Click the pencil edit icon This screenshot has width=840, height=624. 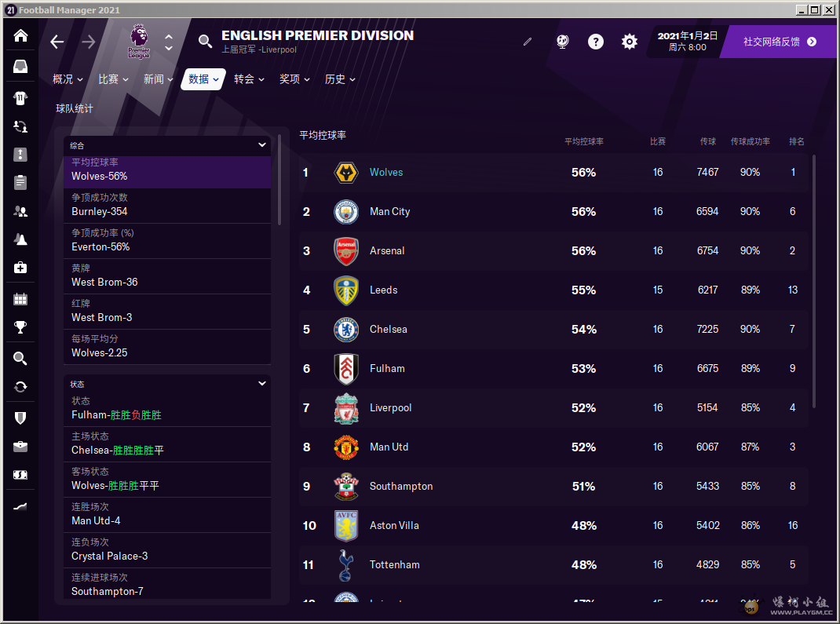click(x=527, y=42)
